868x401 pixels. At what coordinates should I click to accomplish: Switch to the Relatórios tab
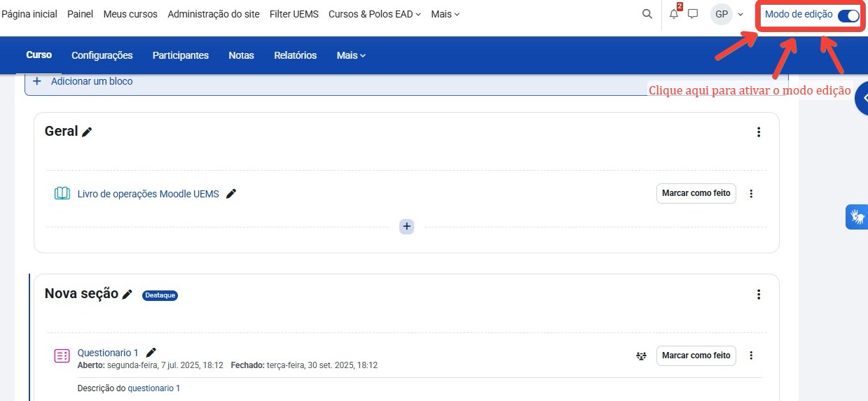coord(295,55)
